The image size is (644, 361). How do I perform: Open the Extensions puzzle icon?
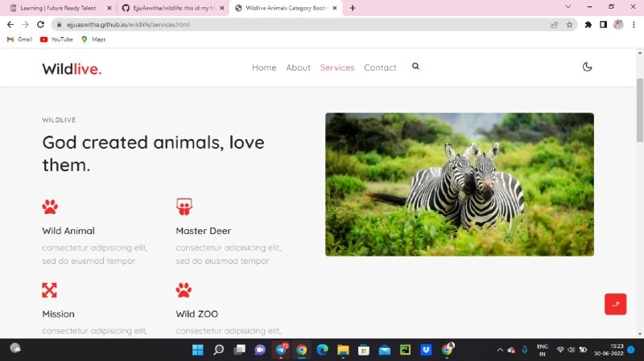pyautogui.click(x=588, y=25)
